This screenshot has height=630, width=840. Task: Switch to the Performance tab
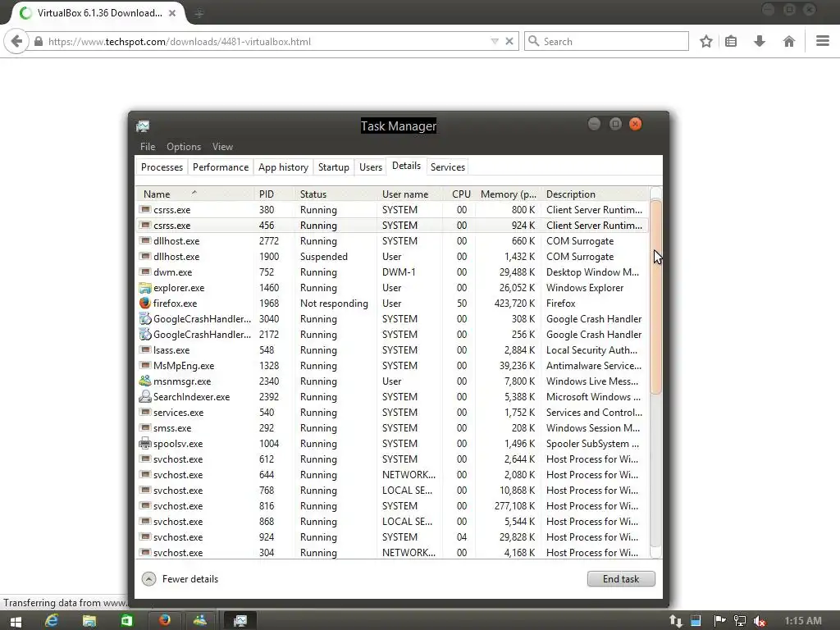220,167
